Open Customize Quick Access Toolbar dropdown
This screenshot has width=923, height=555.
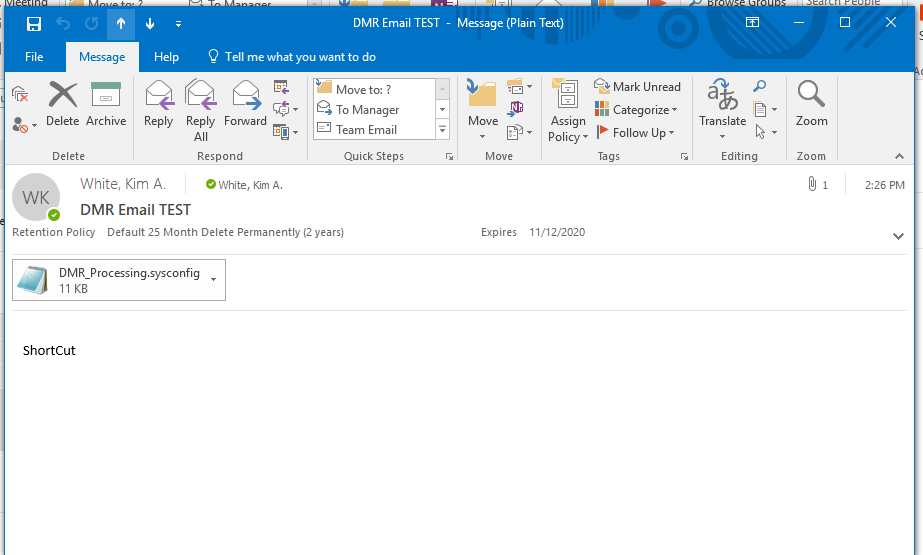[178, 24]
